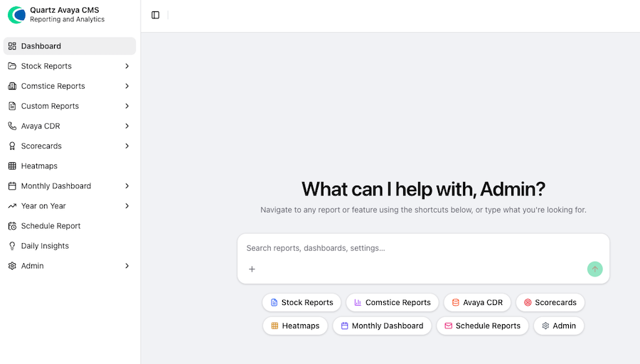Viewport: 640px width, 364px height.
Task: Select Year on Year sidebar label
Action: pos(43,206)
